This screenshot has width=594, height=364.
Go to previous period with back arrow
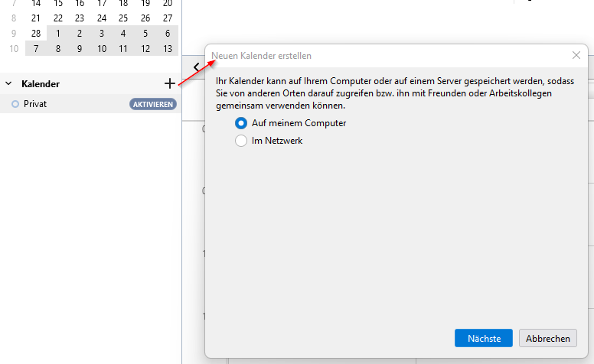click(197, 67)
